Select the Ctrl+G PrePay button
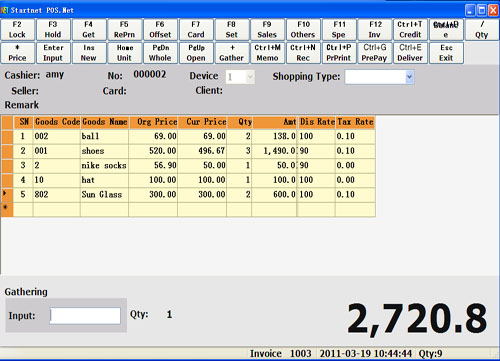Image resolution: width=500 pixels, height=361 pixels. point(374,53)
